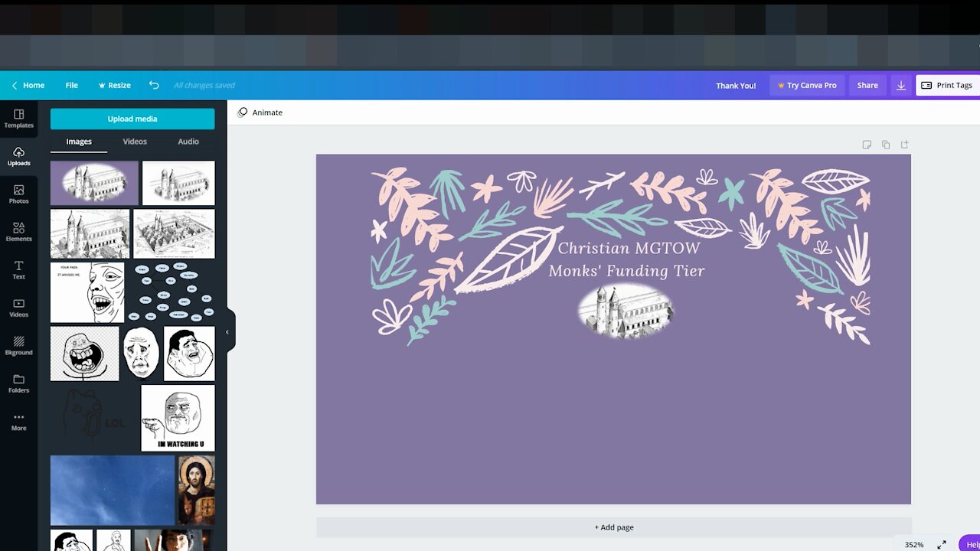Click the Animate button
The height and width of the screenshot is (551, 980).
[260, 112]
